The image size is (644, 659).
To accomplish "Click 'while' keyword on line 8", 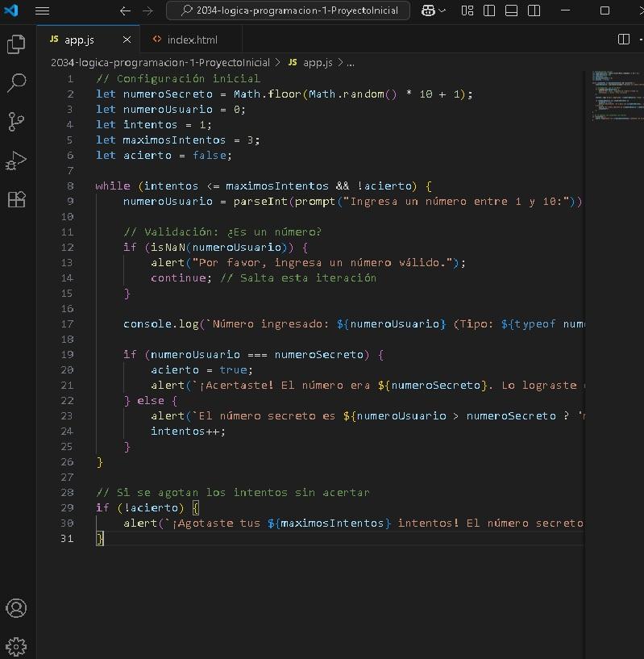I will coord(113,186).
